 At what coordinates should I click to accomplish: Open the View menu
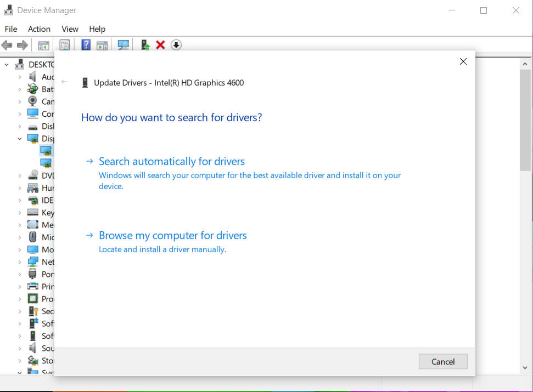(x=70, y=29)
